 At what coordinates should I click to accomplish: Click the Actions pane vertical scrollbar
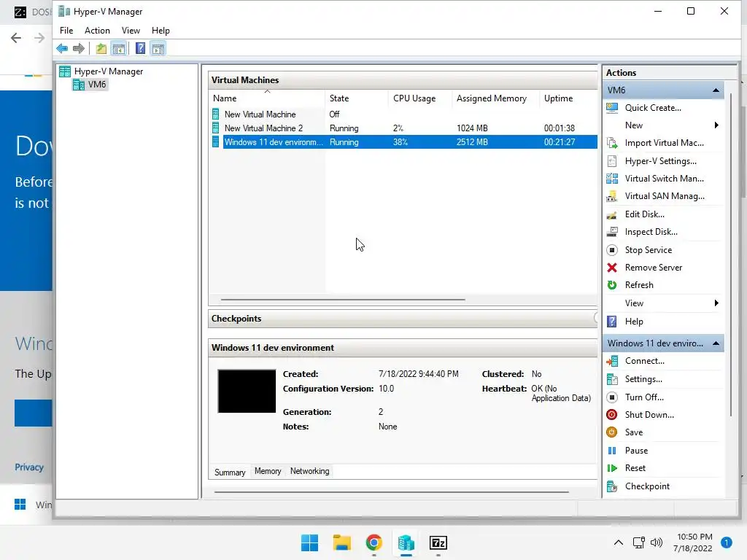[x=730, y=254]
